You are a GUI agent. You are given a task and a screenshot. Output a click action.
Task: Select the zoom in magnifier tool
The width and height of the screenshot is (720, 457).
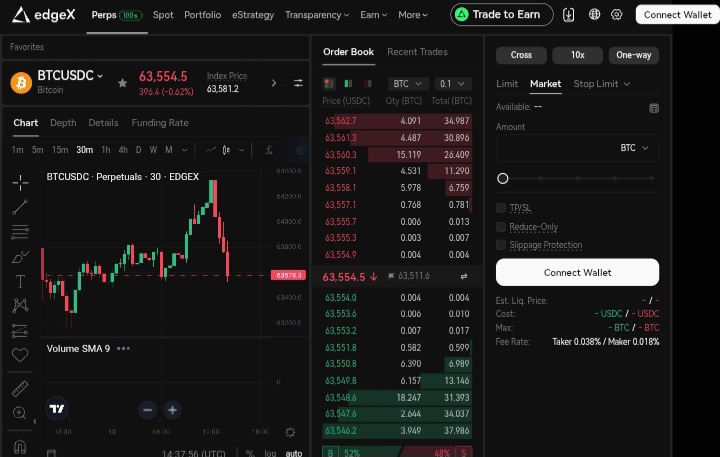(x=20, y=413)
